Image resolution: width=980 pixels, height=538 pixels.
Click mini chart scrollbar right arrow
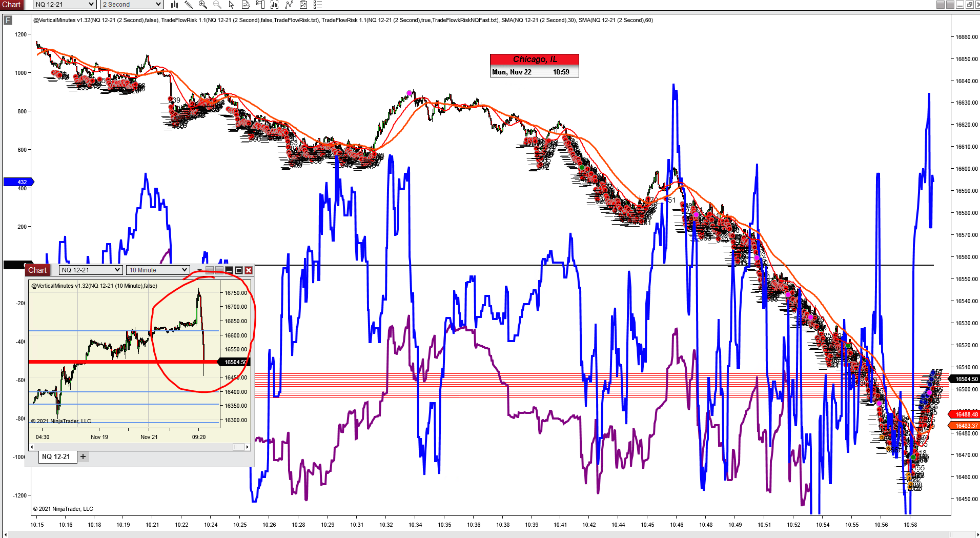pyautogui.click(x=248, y=447)
